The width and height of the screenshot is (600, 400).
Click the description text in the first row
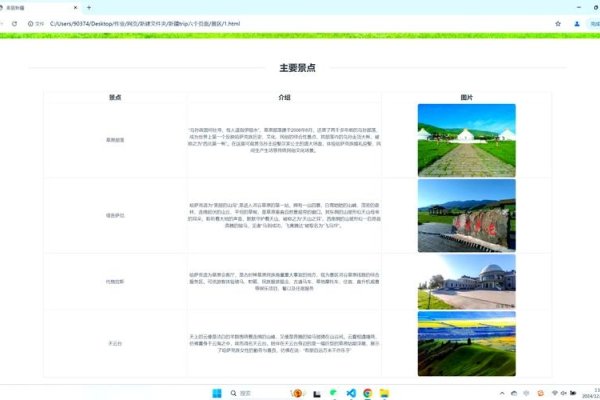(x=284, y=140)
